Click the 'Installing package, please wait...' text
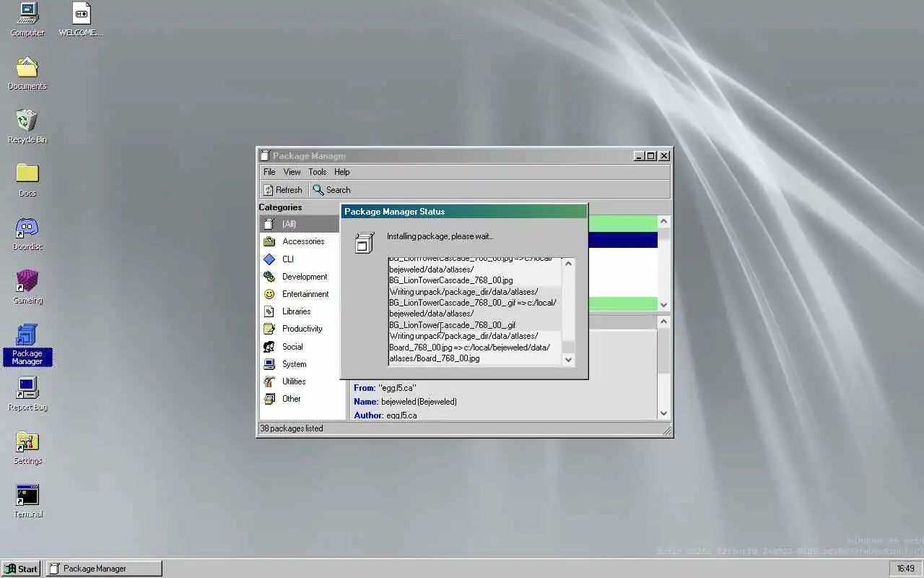Screen dimensions: 924x578 pos(440,236)
